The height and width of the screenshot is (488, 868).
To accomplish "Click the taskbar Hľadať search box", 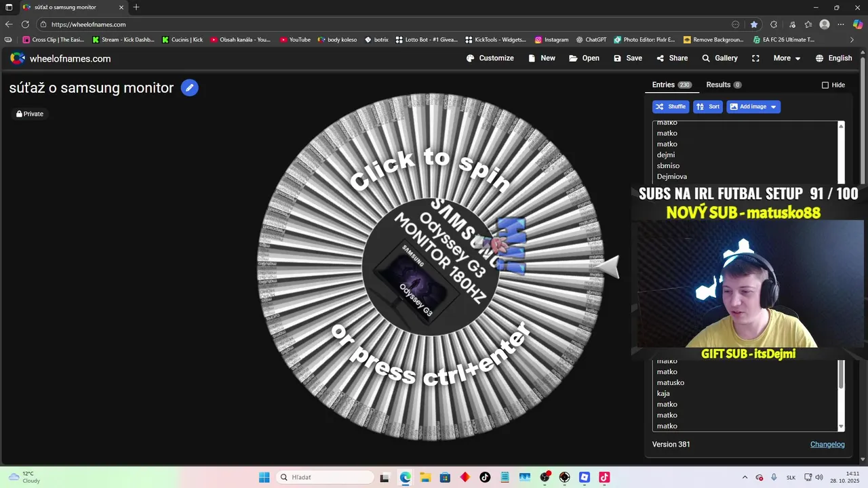I will [x=325, y=477].
